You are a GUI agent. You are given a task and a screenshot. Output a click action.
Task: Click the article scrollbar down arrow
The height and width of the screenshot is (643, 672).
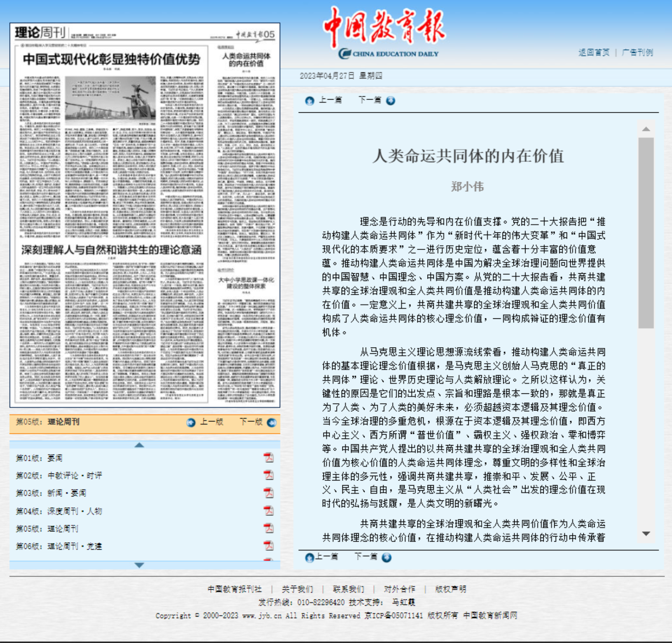646,534
